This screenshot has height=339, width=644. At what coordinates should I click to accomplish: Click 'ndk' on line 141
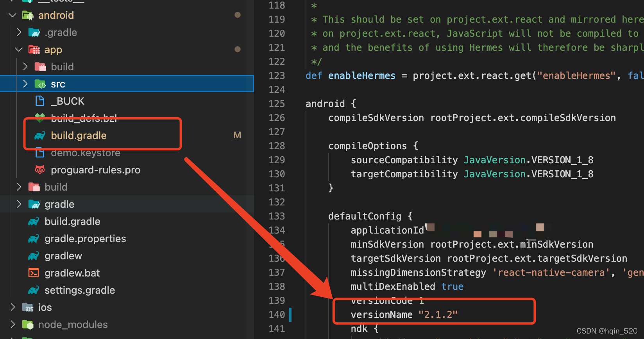359,329
